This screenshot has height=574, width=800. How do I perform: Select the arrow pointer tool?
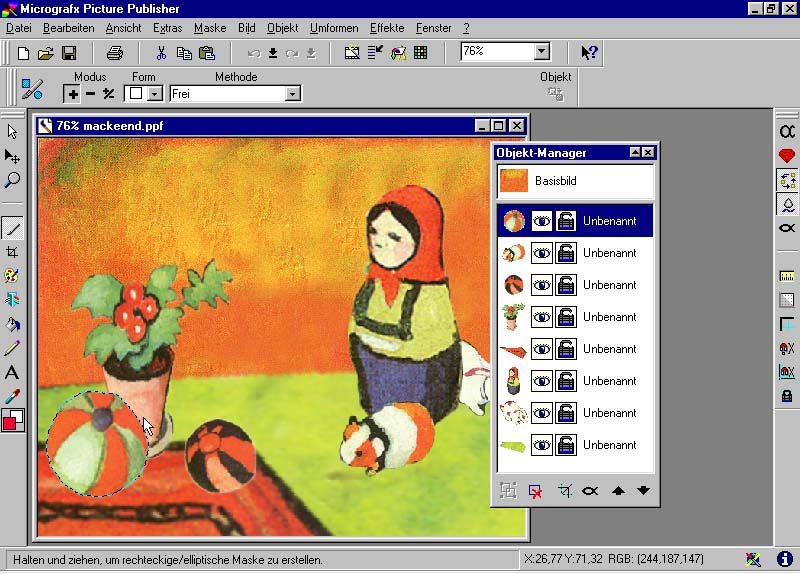(x=12, y=132)
